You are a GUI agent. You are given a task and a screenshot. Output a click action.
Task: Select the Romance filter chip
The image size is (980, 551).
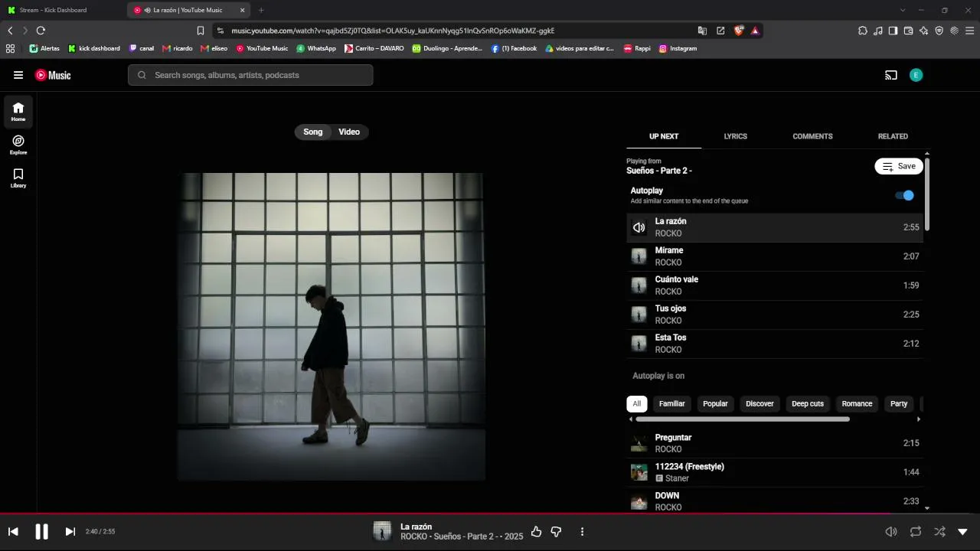[x=857, y=403]
